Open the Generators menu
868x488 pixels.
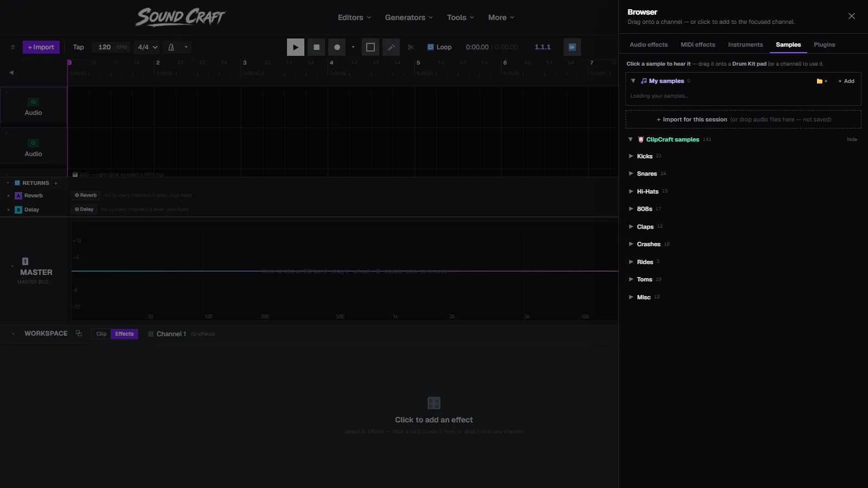pos(409,17)
